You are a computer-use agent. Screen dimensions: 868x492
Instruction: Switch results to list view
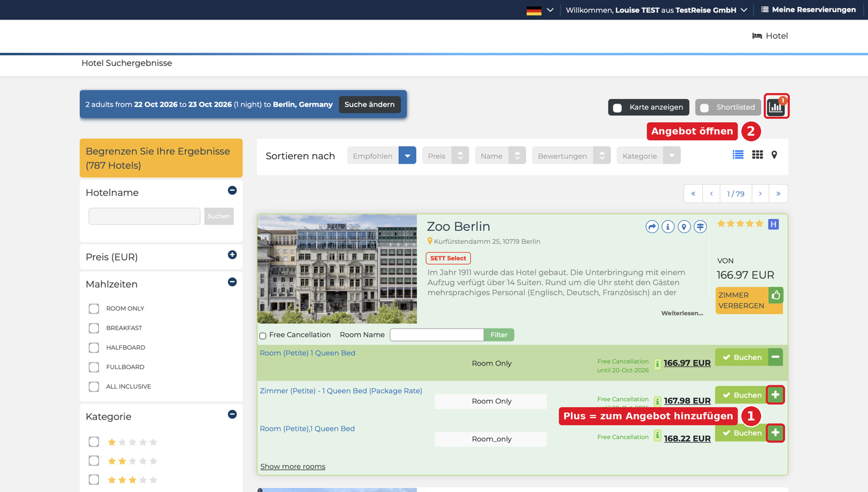point(738,155)
